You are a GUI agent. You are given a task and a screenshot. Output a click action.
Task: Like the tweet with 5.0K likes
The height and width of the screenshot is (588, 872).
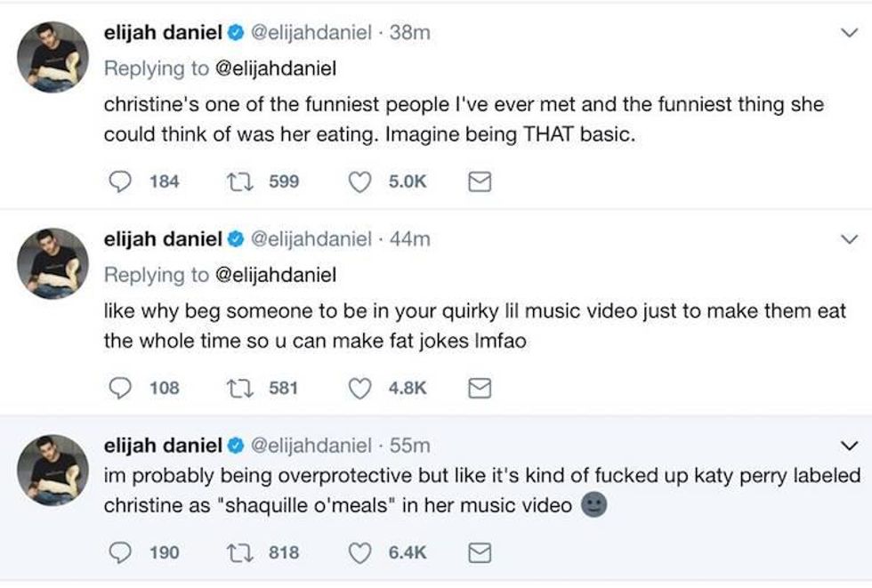[x=359, y=181]
